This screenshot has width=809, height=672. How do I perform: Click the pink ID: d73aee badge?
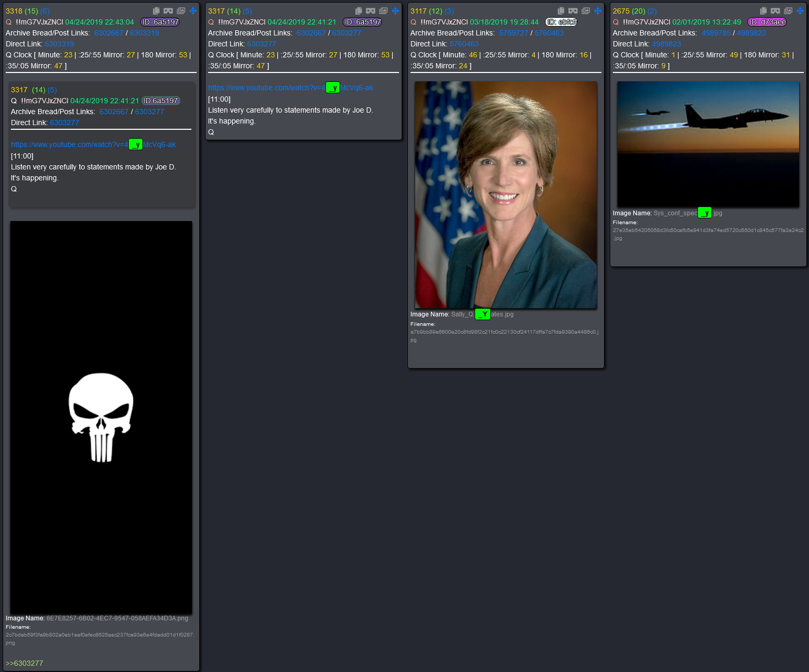click(x=768, y=22)
